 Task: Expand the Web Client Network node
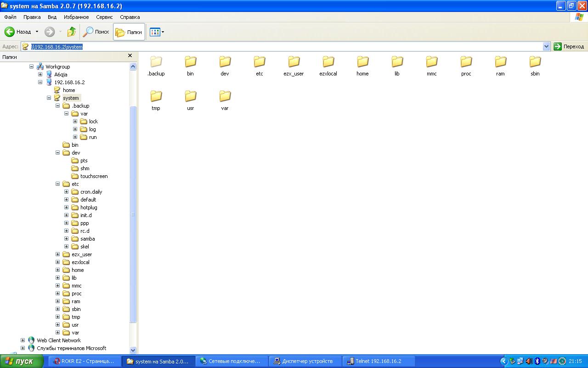click(23, 340)
